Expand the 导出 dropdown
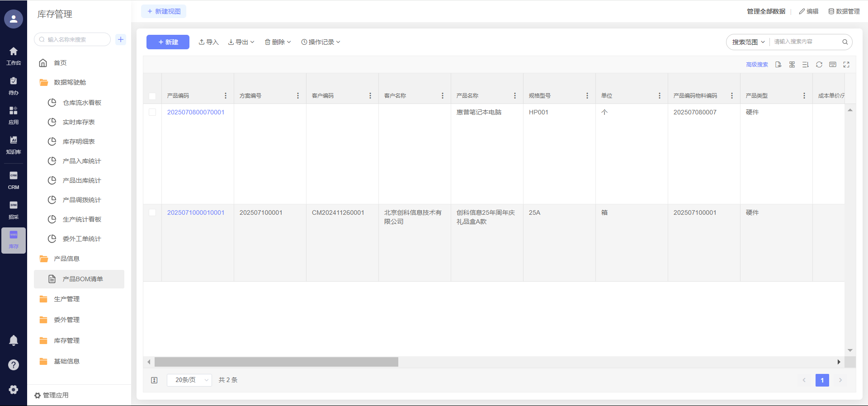 click(x=241, y=42)
